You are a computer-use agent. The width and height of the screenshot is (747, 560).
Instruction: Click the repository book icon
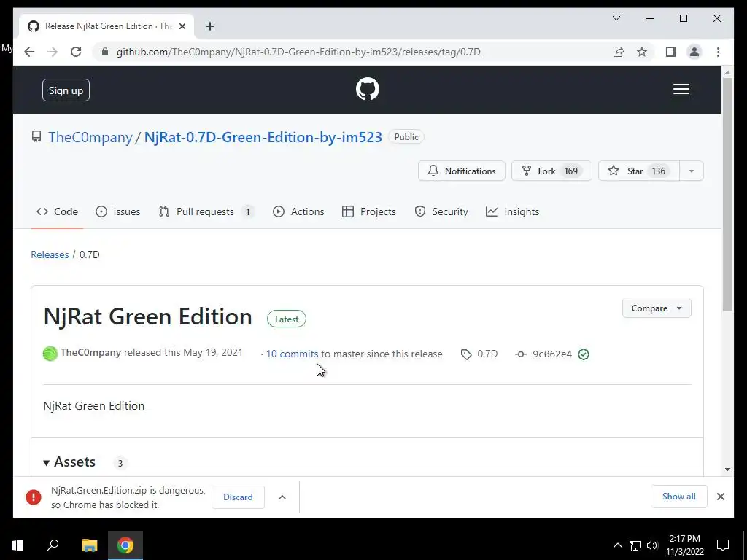tap(36, 137)
